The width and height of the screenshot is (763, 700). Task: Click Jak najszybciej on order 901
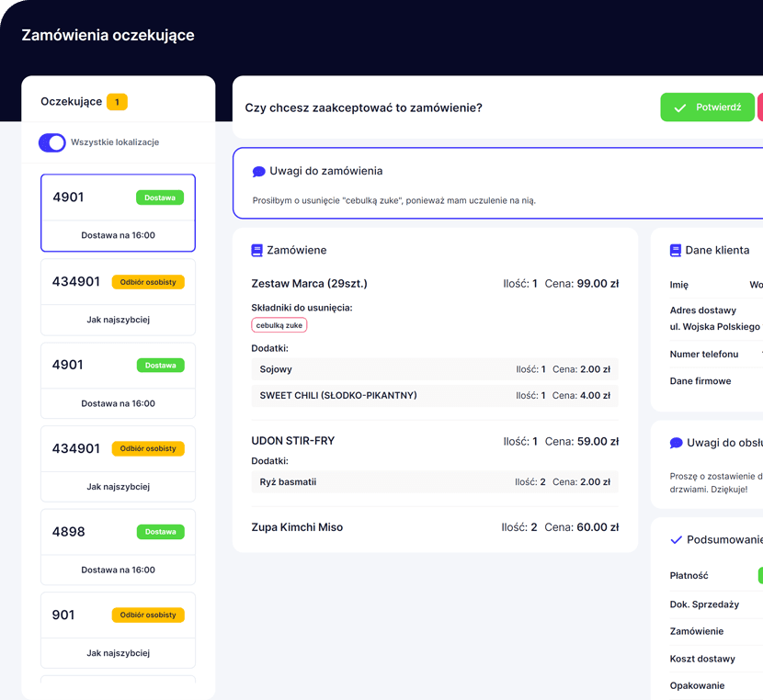[119, 653]
